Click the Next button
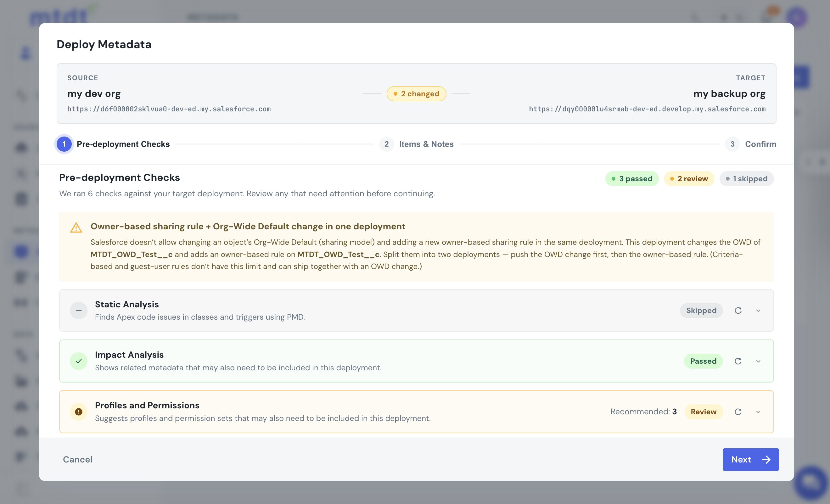The height and width of the screenshot is (504, 830). [x=750, y=460]
